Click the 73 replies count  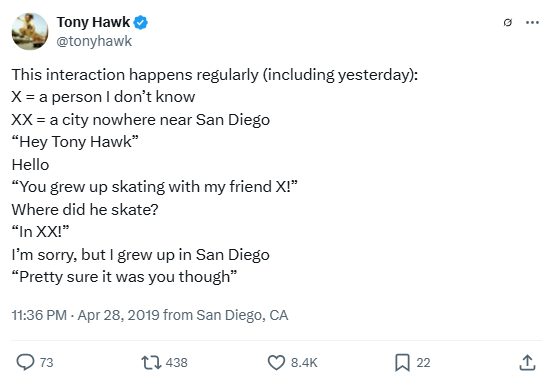[46, 363]
